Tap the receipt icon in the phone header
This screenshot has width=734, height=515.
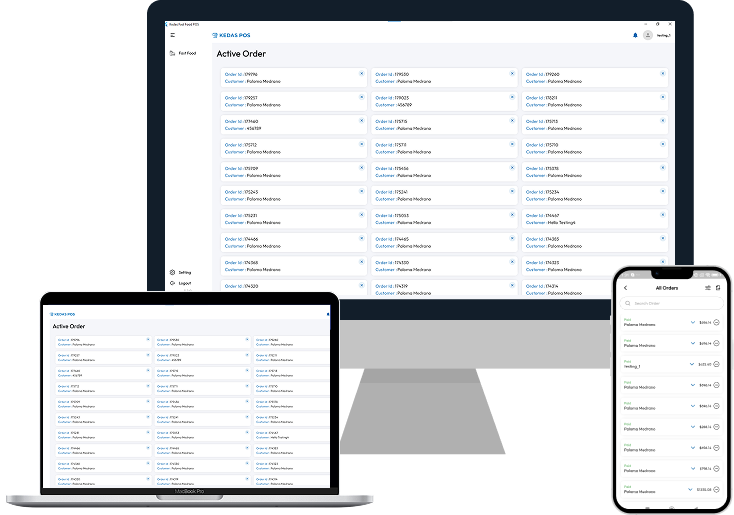[x=718, y=288]
